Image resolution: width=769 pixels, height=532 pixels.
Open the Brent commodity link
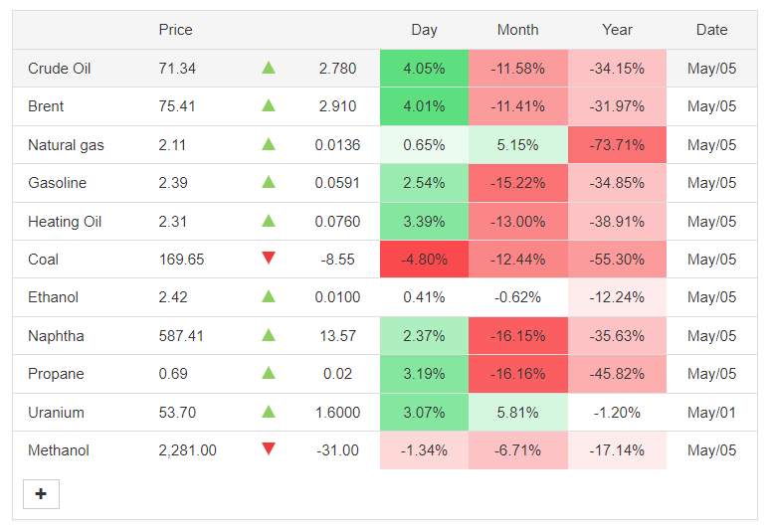(46, 106)
